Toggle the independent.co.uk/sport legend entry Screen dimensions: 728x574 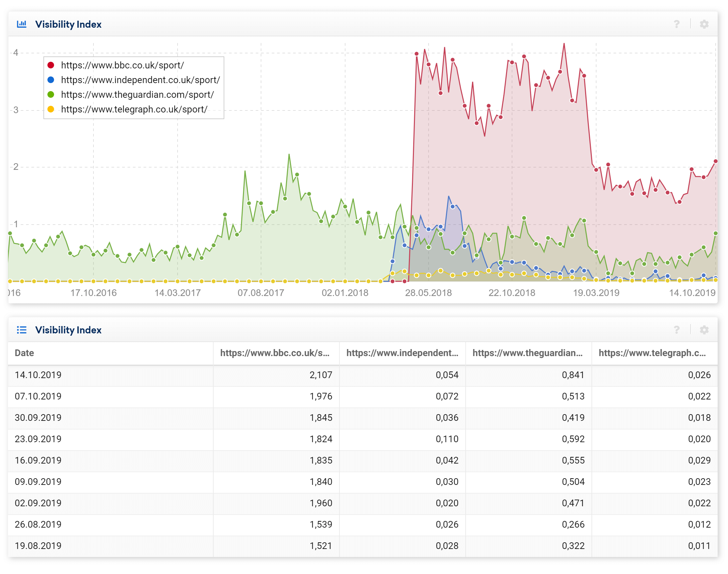pos(134,80)
